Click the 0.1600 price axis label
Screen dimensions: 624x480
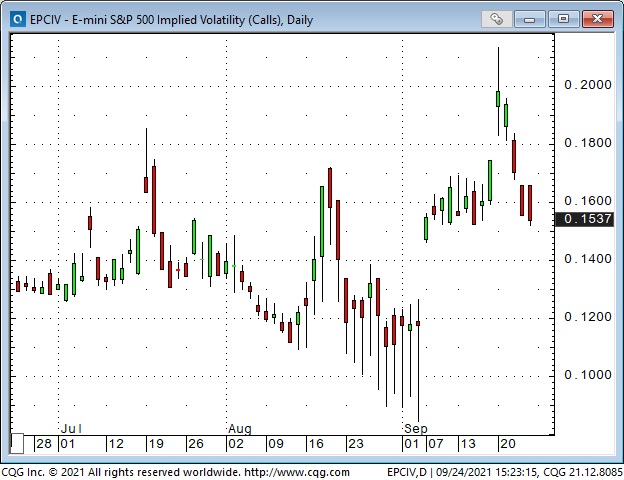(x=588, y=201)
